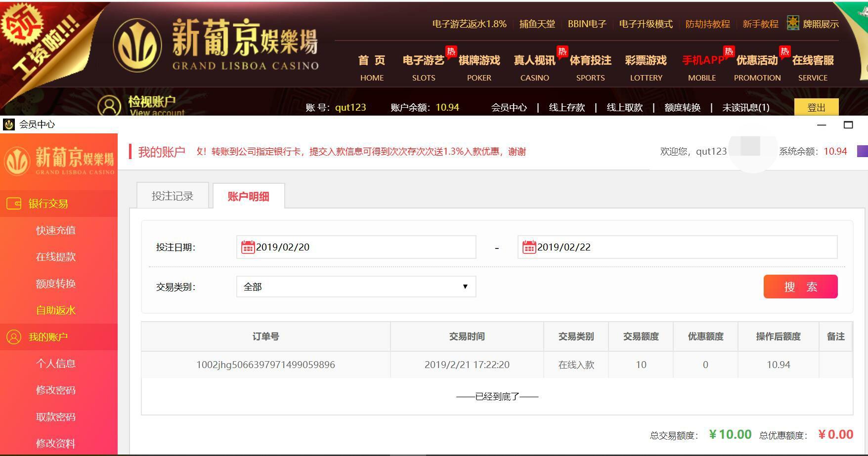
Task: Click the 登出 logout button
Action: (816, 107)
